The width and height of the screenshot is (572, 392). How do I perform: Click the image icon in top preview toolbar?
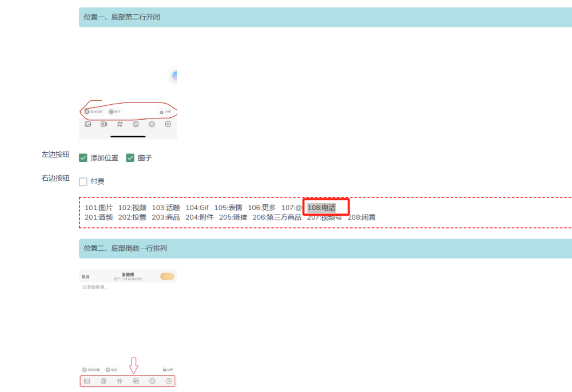[88, 124]
